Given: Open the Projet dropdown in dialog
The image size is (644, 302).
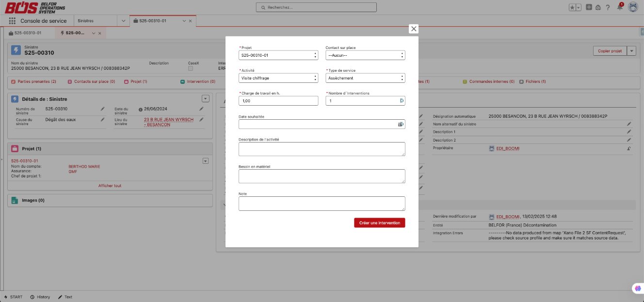Looking at the screenshot, I should pos(278,55).
